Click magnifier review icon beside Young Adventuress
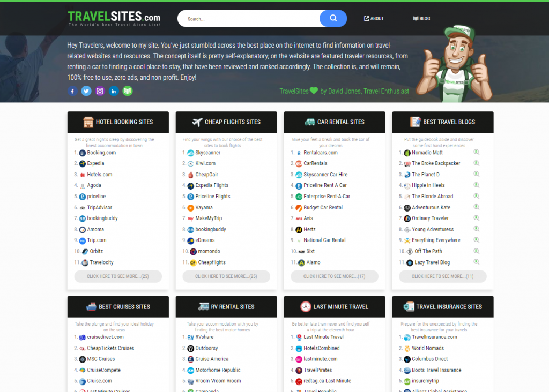This screenshot has height=392, width=549. point(476,229)
